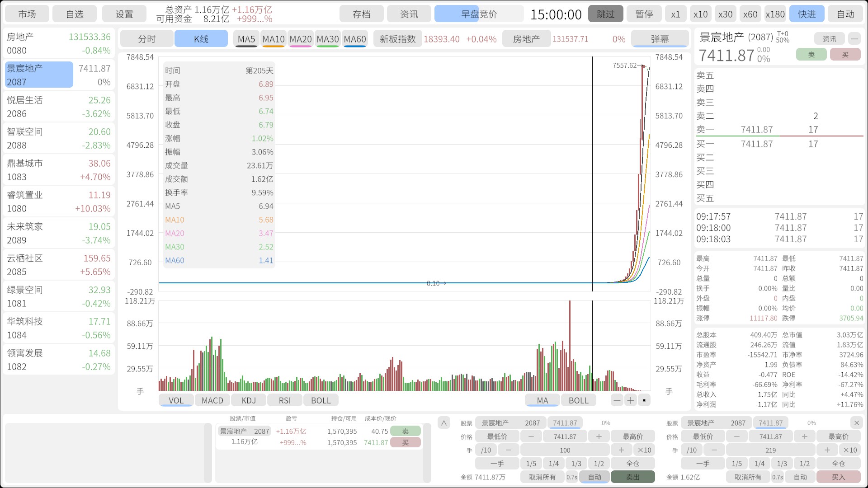868x488 pixels.
Task: Pause simulation with 暂停 button
Action: coord(644,14)
